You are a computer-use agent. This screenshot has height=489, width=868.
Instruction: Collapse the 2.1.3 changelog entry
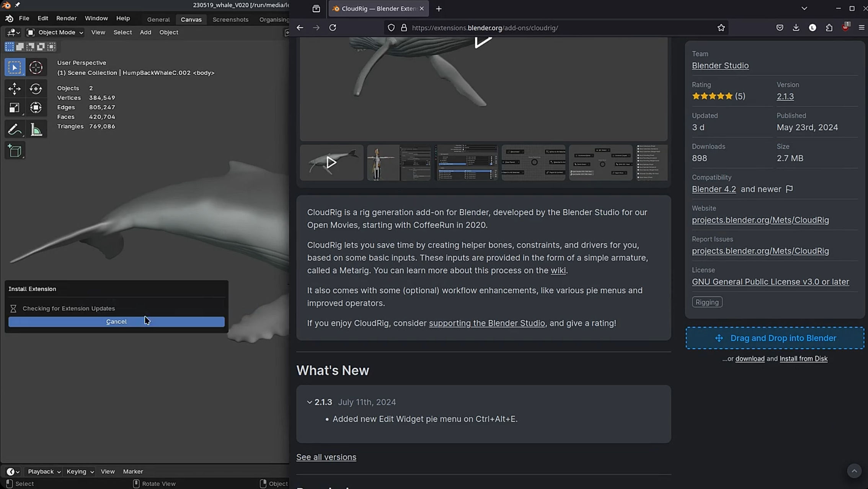tap(309, 402)
